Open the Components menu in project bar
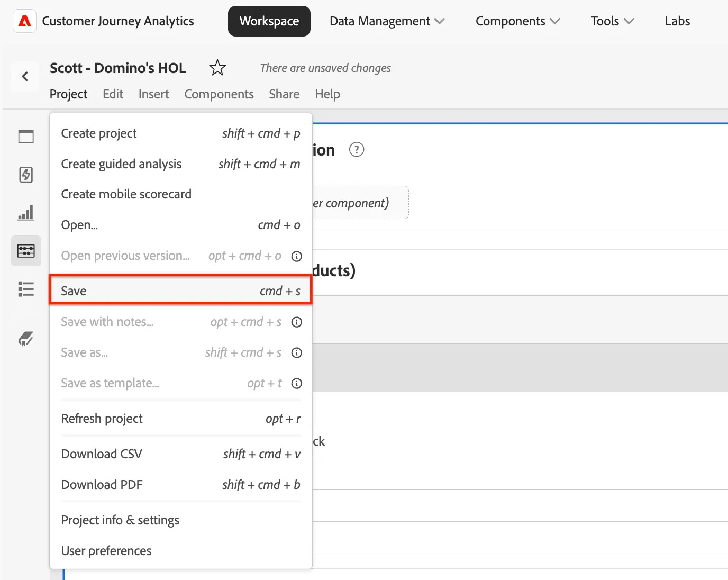Viewport: 728px width, 580px height. 219,94
